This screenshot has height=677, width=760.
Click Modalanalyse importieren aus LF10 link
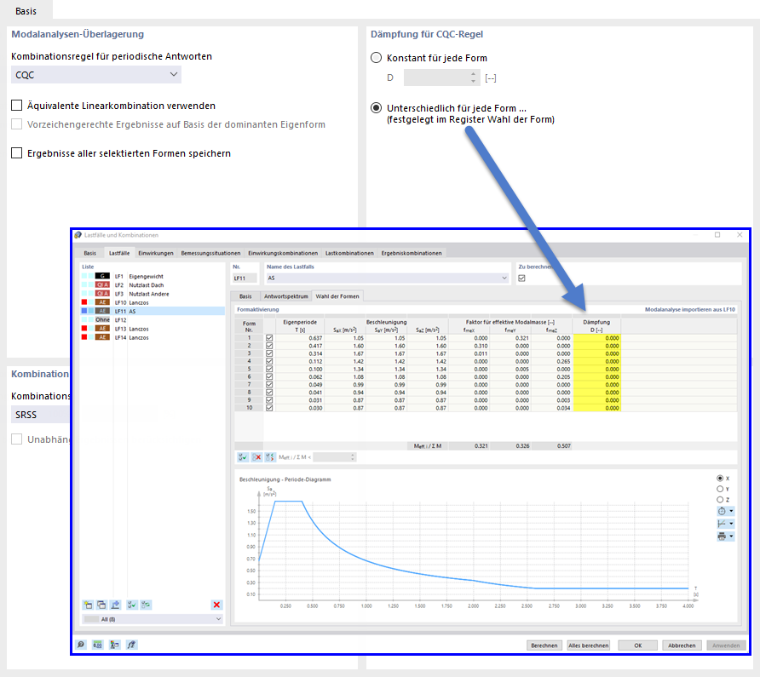[690, 309]
